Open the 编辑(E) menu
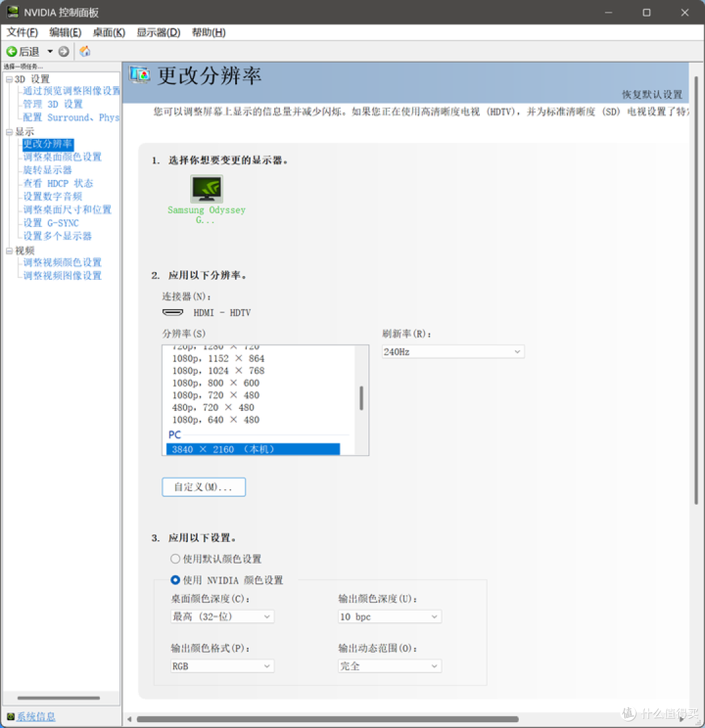 click(65, 33)
